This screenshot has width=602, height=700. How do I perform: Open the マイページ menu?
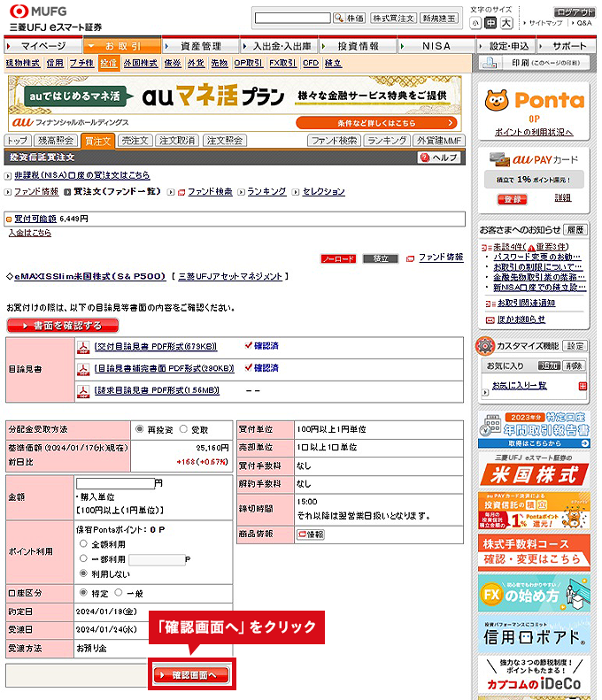[x=42, y=46]
